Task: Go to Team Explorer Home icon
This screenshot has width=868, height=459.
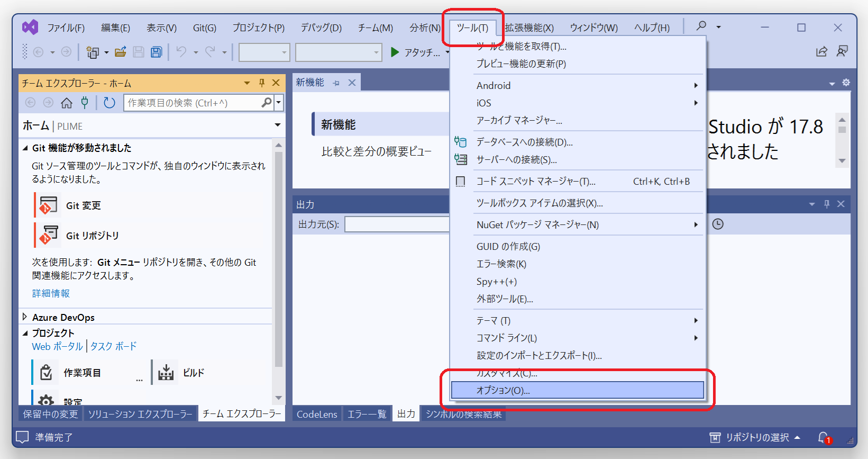Action: pyautogui.click(x=67, y=103)
